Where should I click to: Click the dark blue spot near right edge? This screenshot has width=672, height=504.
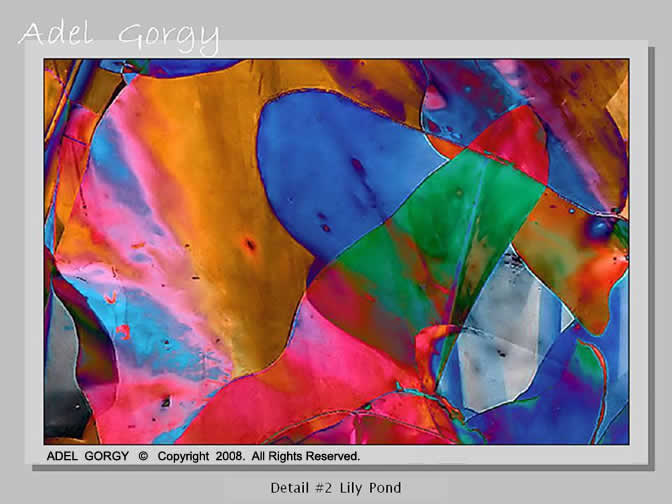point(600,228)
